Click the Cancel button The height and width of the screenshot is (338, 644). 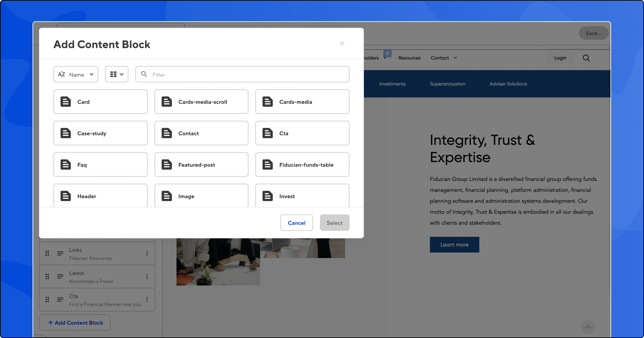[296, 223]
